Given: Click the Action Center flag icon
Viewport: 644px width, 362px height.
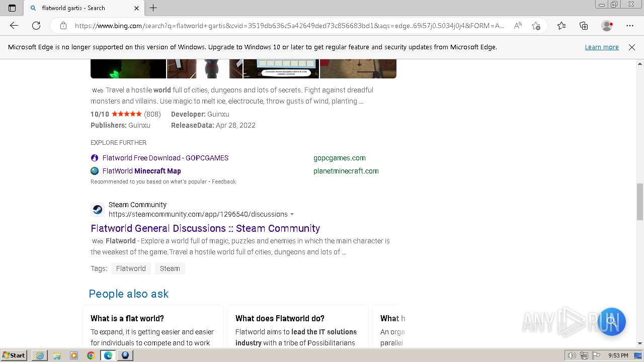Looking at the screenshot, I should pyautogui.click(x=596, y=355).
